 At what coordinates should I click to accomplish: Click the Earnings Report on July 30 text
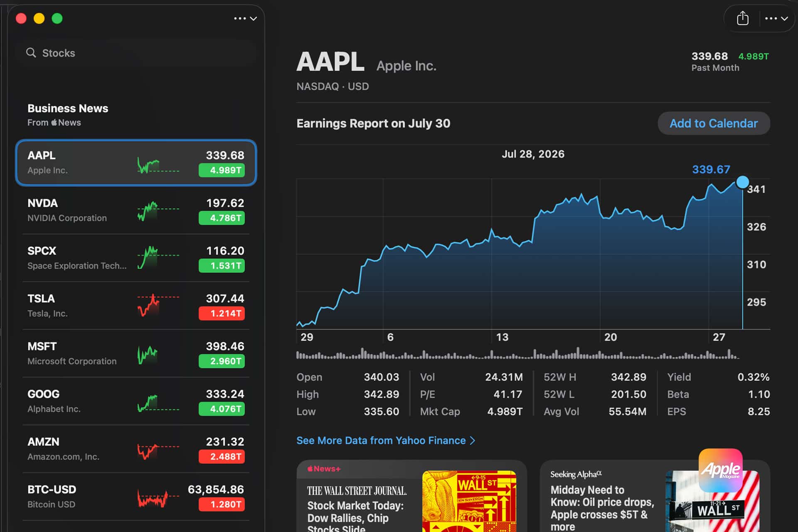pyautogui.click(x=373, y=123)
